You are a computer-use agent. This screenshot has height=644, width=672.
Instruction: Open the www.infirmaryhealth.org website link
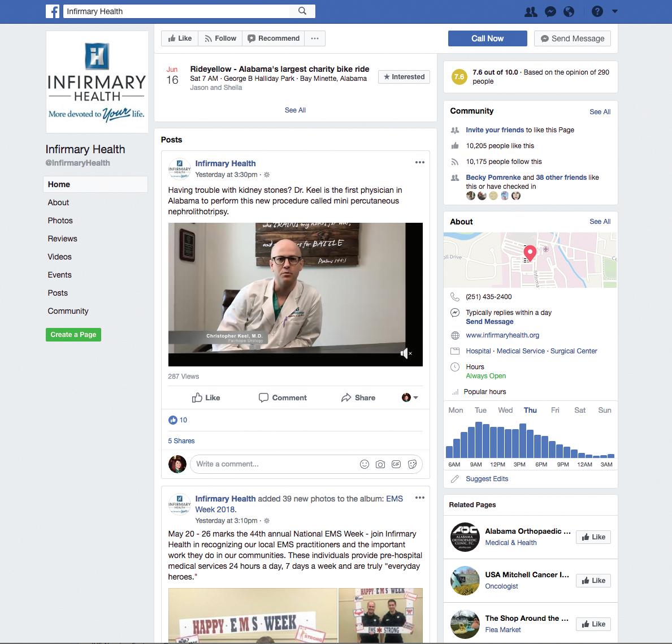[502, 335]
